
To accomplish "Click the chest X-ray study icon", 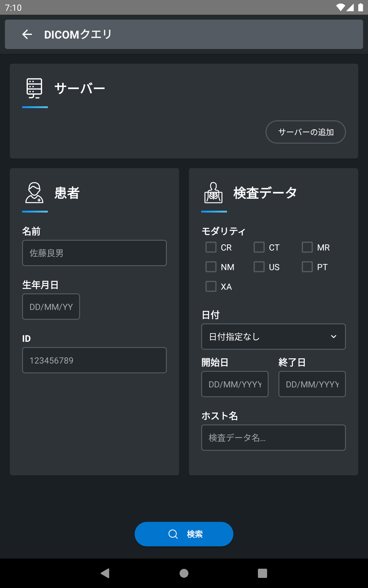I will [213, 193].
